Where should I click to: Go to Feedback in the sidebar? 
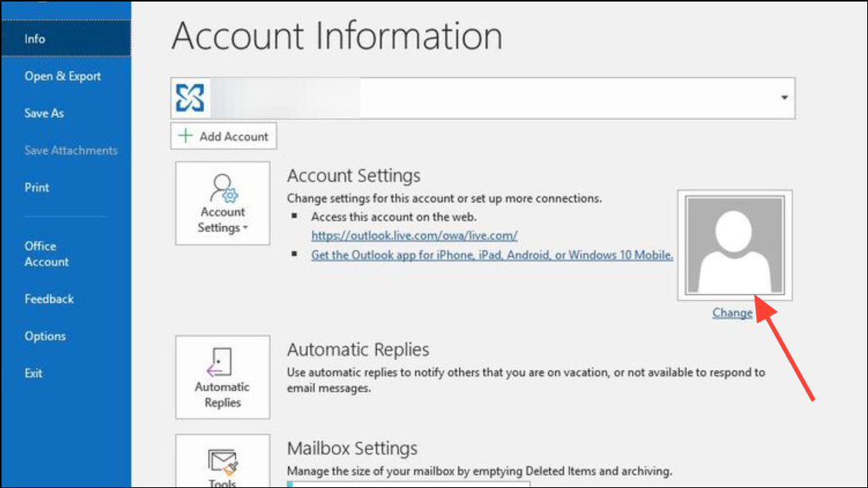(x=49, y=299)
